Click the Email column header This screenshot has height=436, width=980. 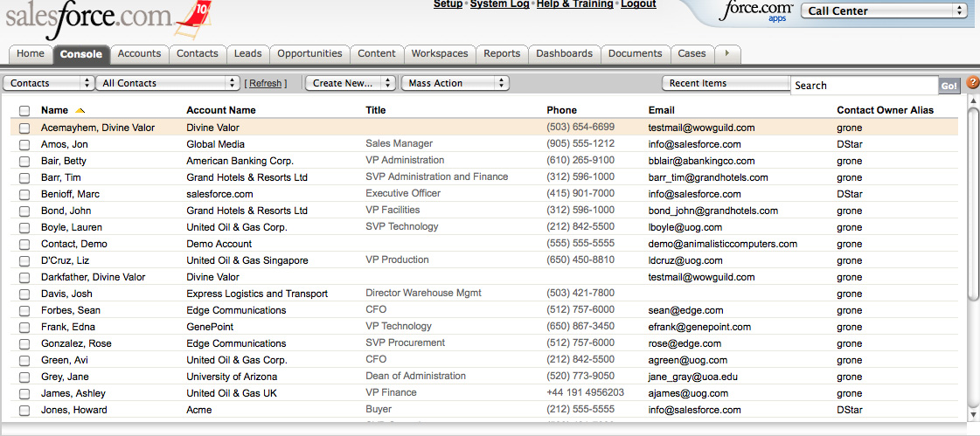[x=661, y=111]
